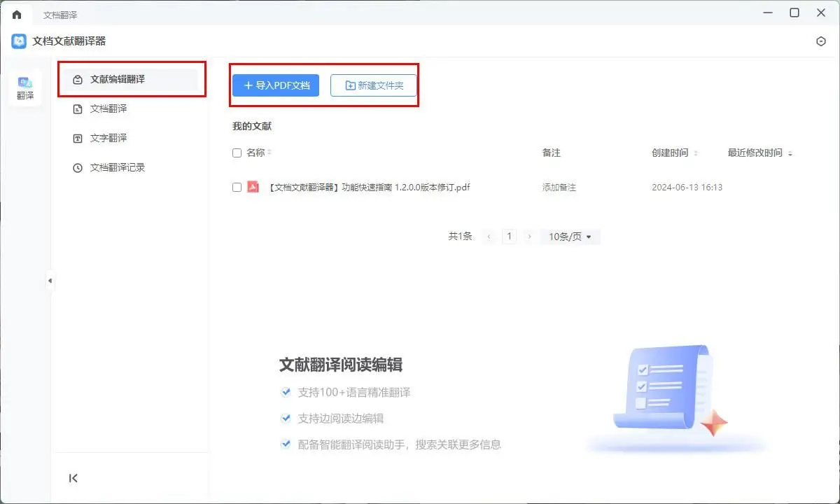Sort files using the 最近修改时间 sort arrows
Image resolution: width=840 pixels, height=504 pixels.
[790, 153]
